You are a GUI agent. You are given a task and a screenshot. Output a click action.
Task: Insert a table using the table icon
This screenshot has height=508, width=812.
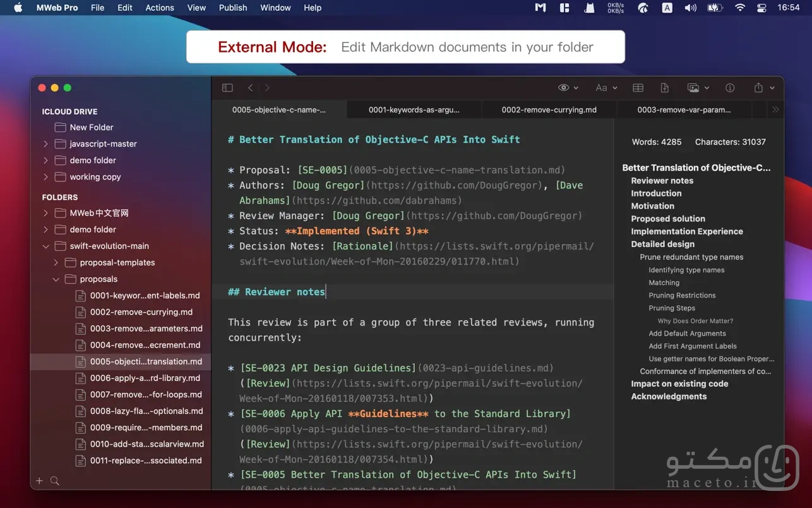pyautogui.click(x=638, y=88)
